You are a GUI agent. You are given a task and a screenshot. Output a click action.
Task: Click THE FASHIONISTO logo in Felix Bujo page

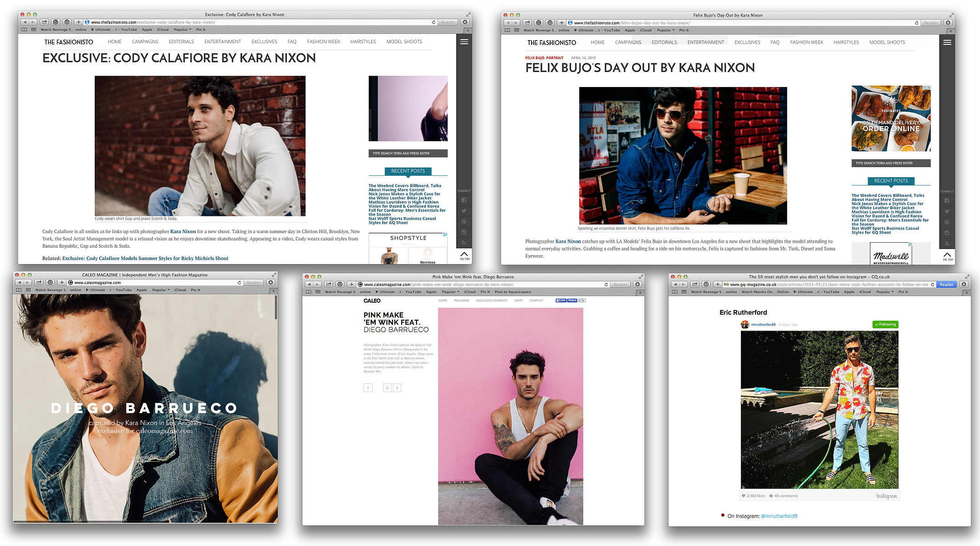tap(551, 43)
